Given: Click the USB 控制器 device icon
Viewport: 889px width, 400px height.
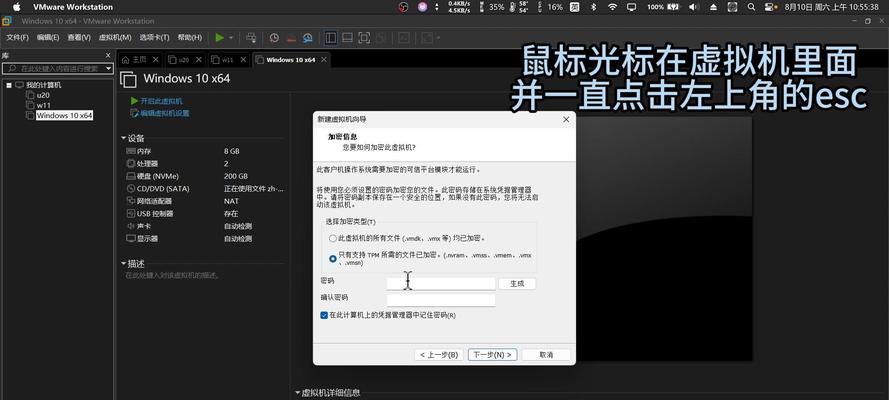Looking at the screenshot, I should tap(131, 214).
